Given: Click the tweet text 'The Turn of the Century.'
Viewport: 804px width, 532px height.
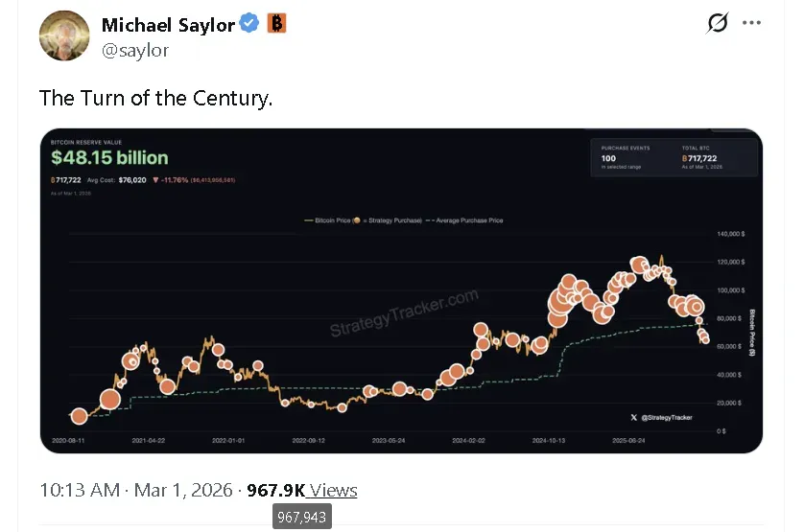Looking at the screenshot, I should coord(155,98).
